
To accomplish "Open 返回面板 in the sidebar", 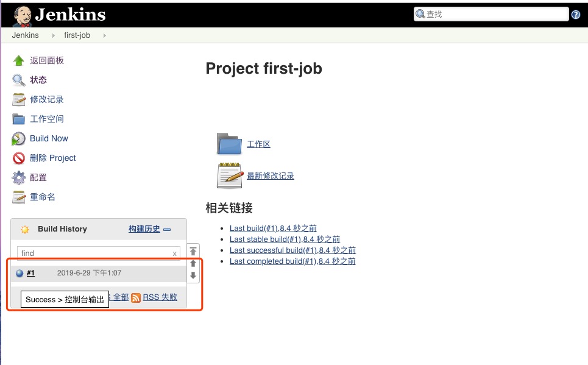I will point(47,60).
